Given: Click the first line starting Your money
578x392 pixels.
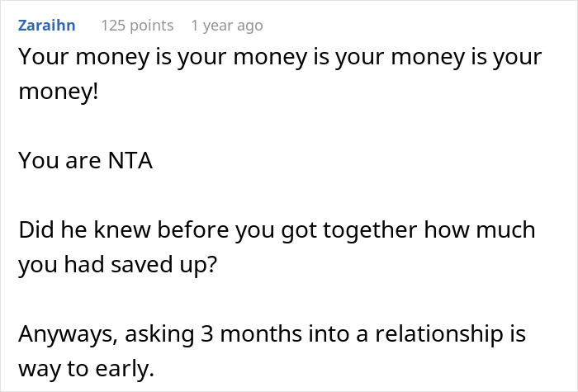Looking at the screenshot, I should 280,58.
